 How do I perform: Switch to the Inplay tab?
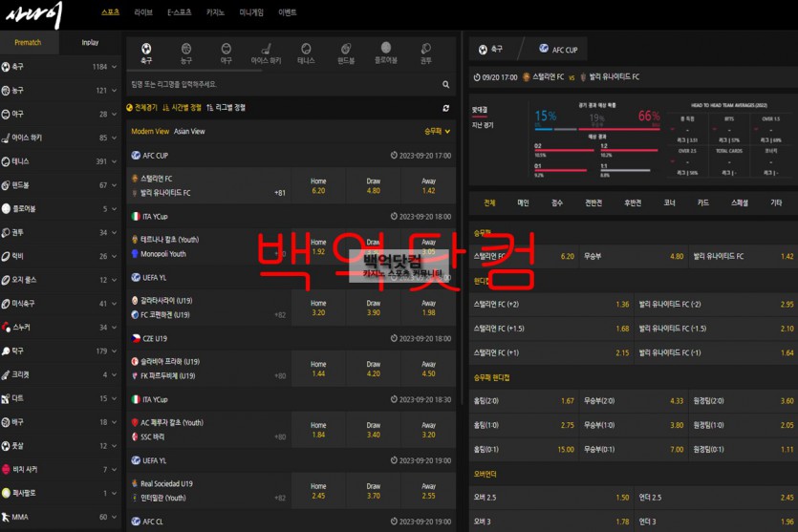(x=90, y=42)
